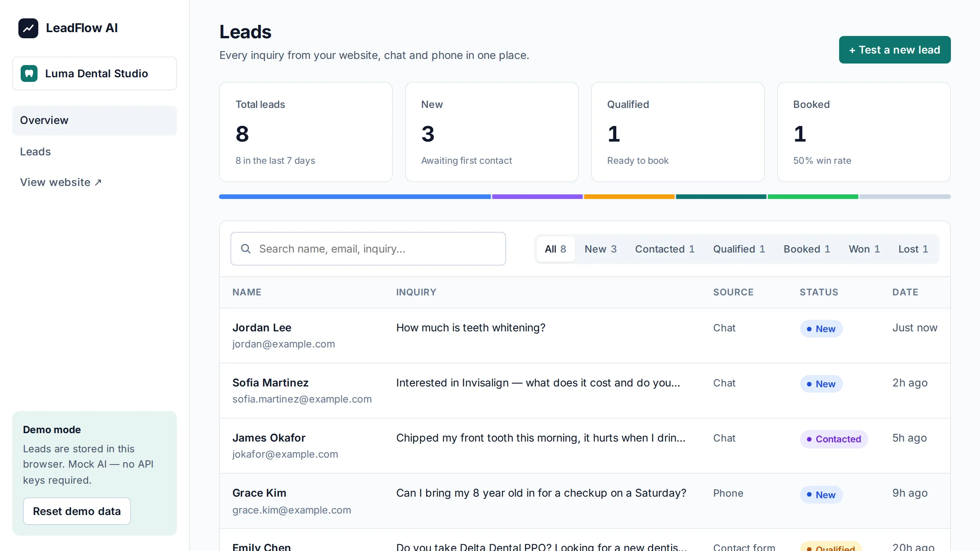The width and height of the screenshot is (980, 551).
Task: Filter leads by Contacted 1 tab
Action: point(665,249)
